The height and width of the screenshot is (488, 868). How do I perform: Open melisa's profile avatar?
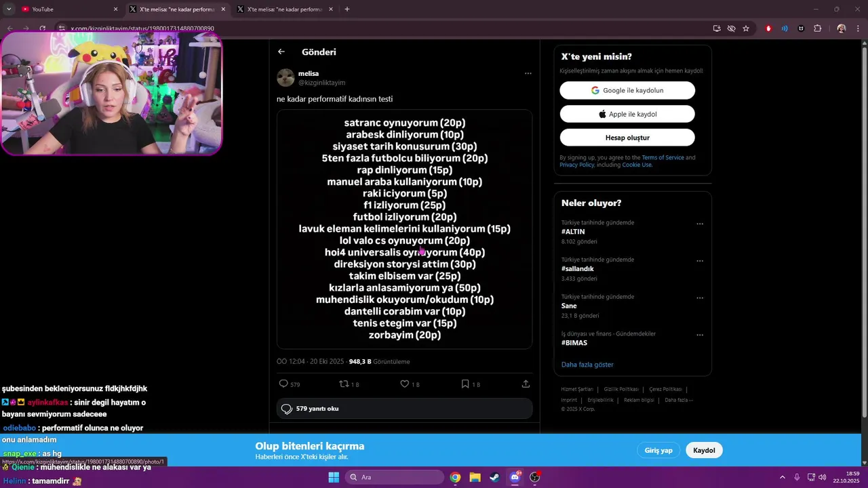tap(285, 78)
